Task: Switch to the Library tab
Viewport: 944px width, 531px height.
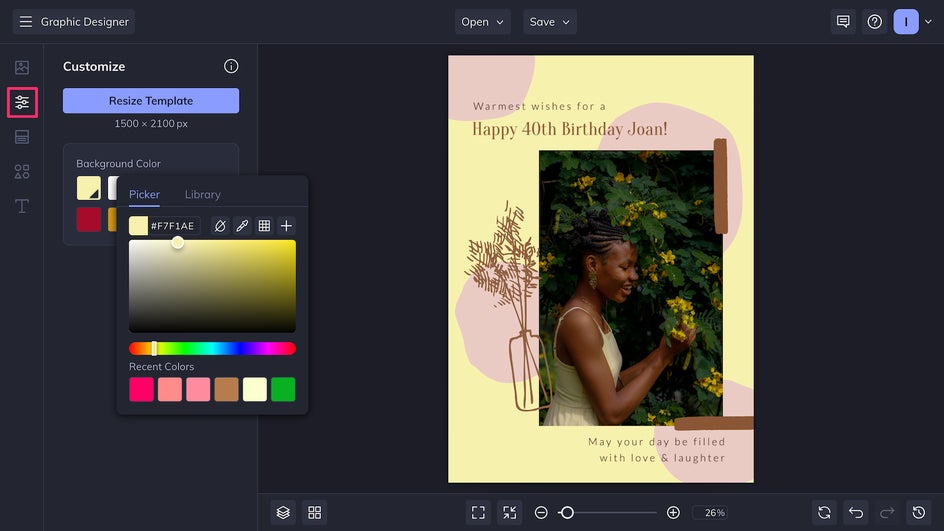Action: pos(202,194)
